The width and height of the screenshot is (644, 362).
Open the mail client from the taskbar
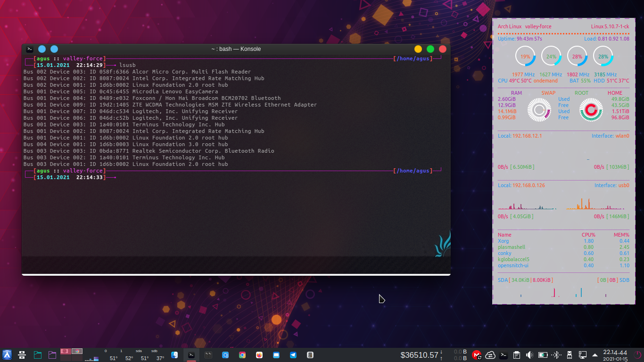[276, 355]
